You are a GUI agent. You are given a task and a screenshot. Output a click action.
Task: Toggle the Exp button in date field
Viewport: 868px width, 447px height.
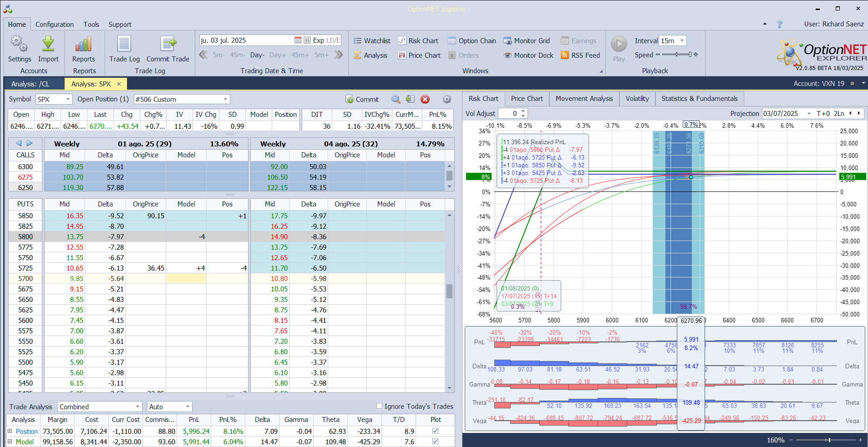click(318, 40)
